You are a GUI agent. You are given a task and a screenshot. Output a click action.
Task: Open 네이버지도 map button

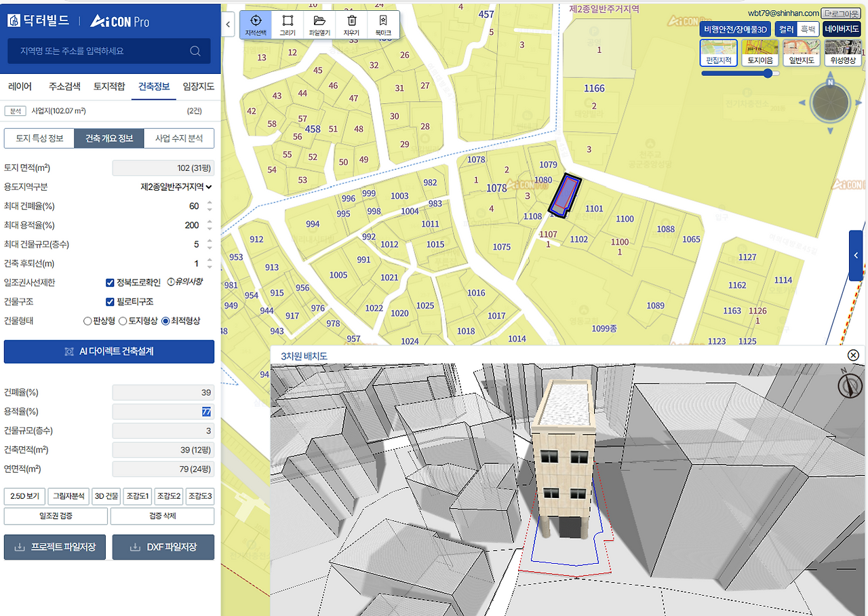842,29
